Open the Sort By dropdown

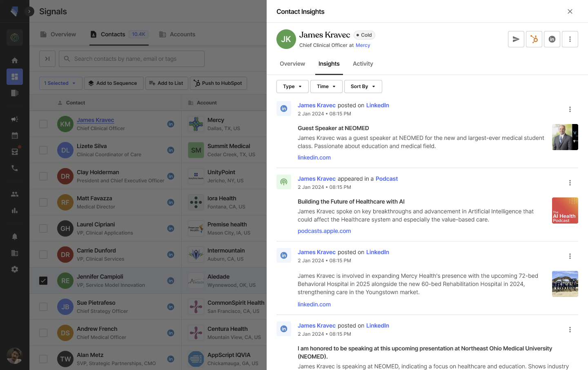(363, 86)
